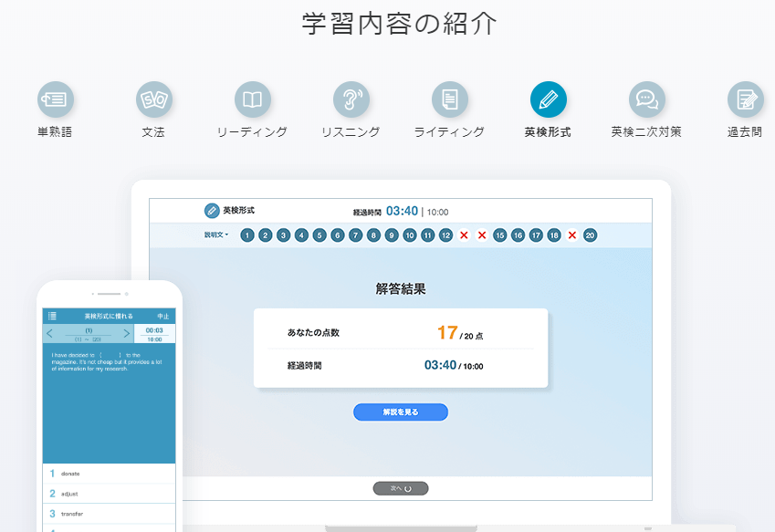This screenshot has height=532, width=775.
Task: Click the orange score 17
Action: [447, 332]
